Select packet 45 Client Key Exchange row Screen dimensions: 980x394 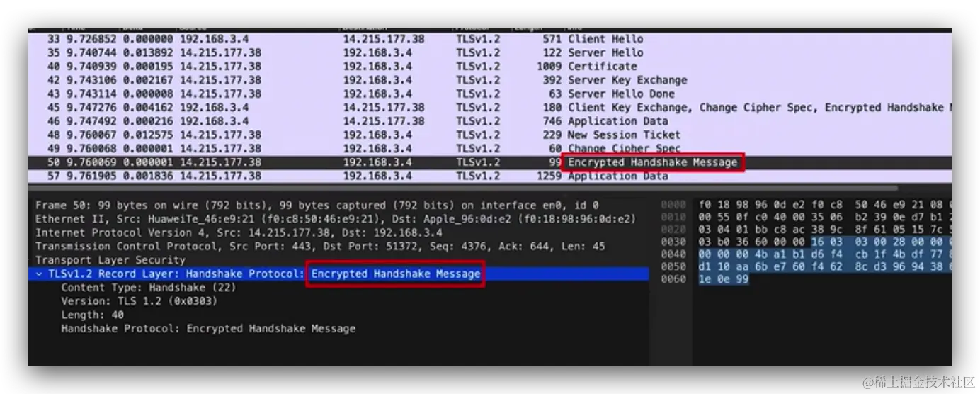click(490, 108)
